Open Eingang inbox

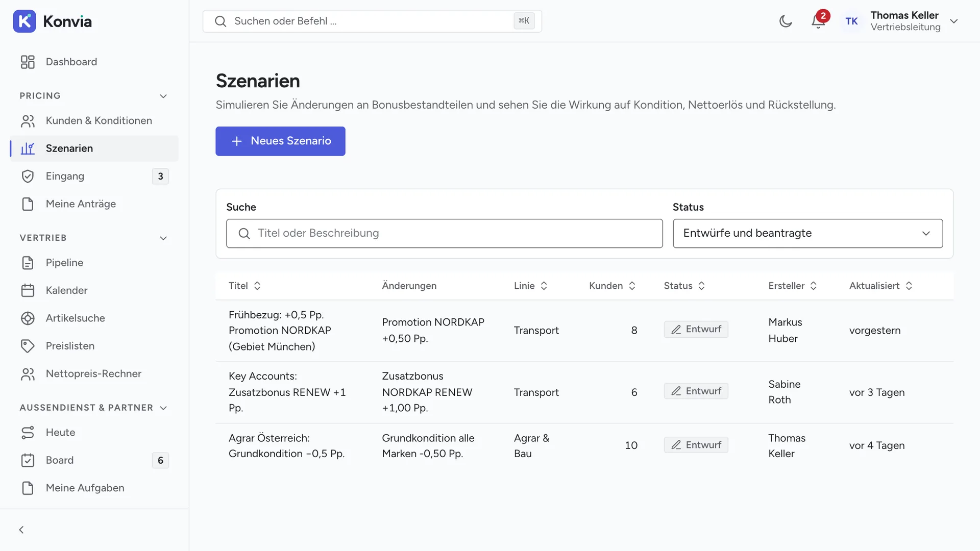point(94,176)
